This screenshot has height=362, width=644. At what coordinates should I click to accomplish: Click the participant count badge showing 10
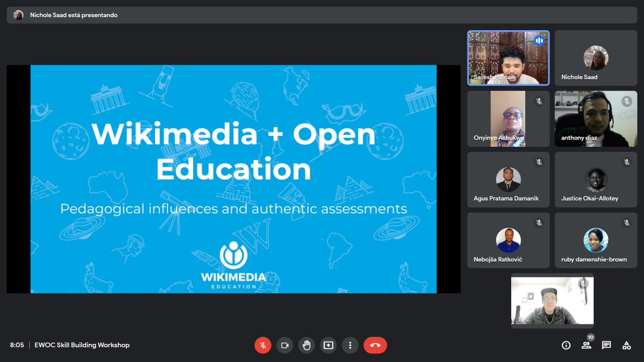[590, 337]
